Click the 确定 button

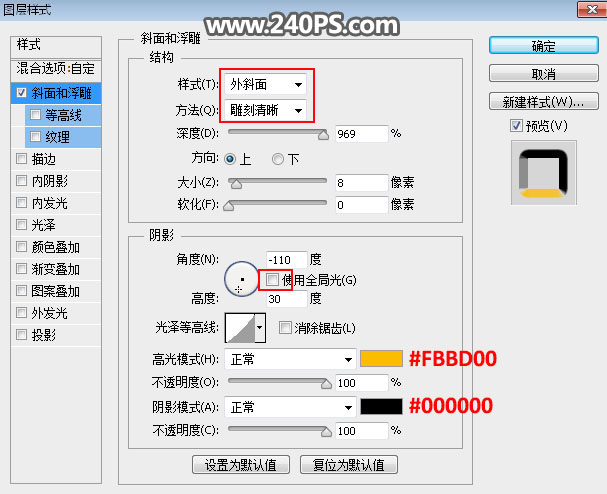[x=544, y=46]
